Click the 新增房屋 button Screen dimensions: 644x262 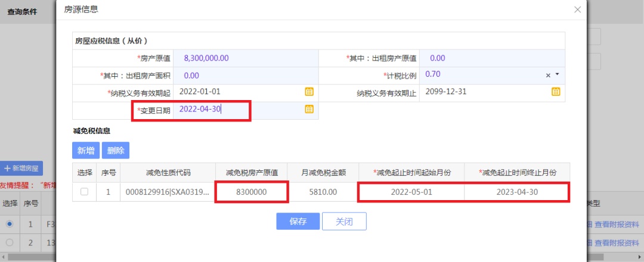[21, 168]
